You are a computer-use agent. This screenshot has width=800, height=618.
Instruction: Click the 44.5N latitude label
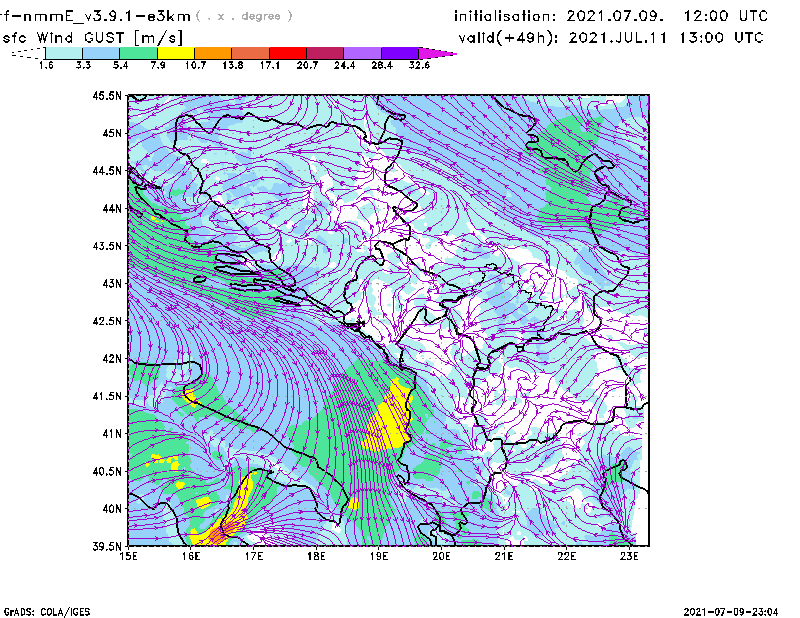(x=107, y=170)
